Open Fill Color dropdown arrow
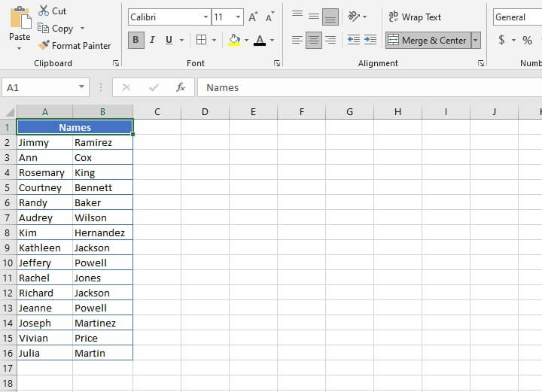 pyautogui.click(x=246, y=40)
